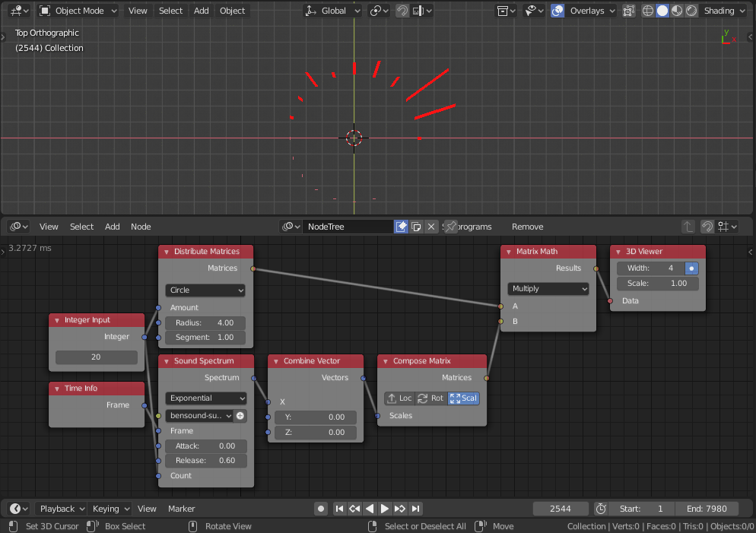Toggle the fake user shield for NodeTree

point(401,226)
